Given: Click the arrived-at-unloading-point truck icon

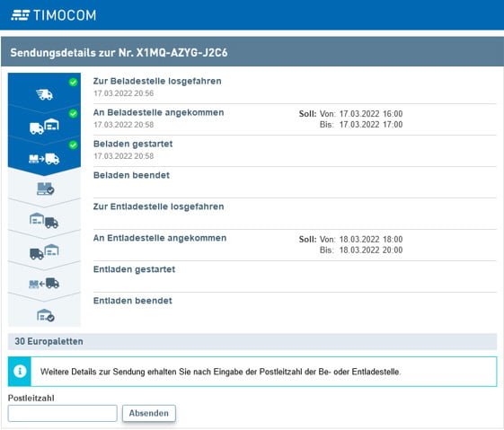Looking at the screenshot, I should click(44, 251).
